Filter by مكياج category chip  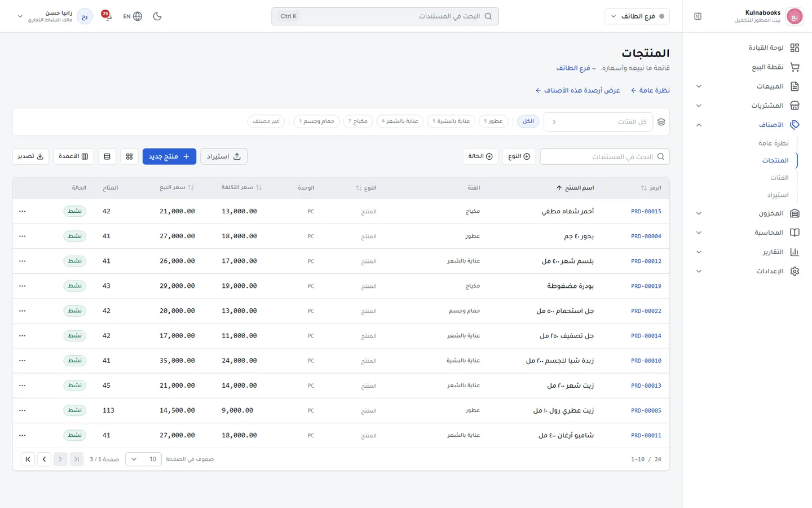(358, 121)
